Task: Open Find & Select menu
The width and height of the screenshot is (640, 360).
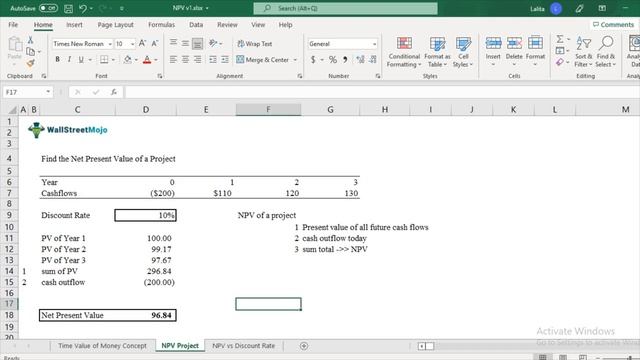Action: click(x=606, y=52)
